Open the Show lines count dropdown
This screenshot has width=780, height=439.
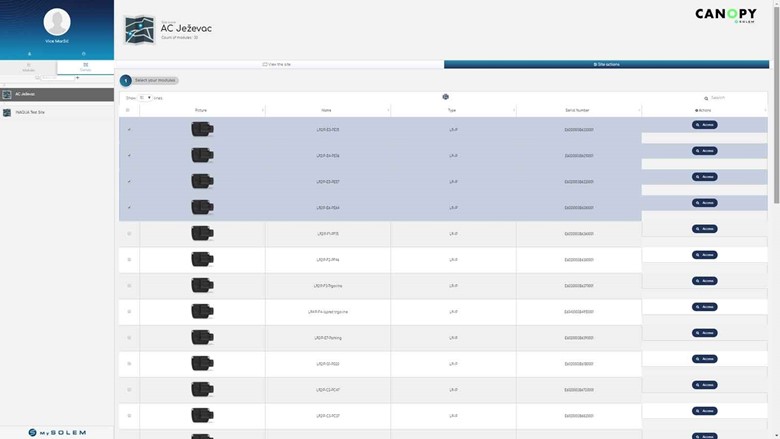pyautogui.click(x=145, y=98)
